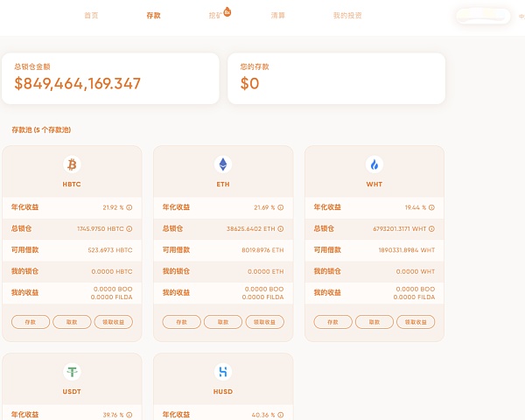This screenshot has height=420, width=525.
Task: Open the 首页 home tab
Action: [91, 16]
